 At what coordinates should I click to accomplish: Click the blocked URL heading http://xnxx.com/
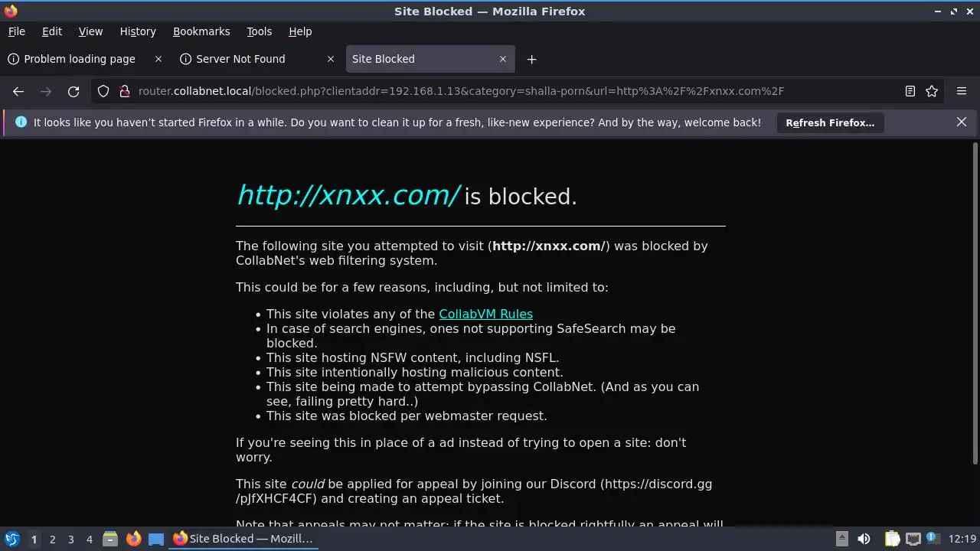click(348, 195)
